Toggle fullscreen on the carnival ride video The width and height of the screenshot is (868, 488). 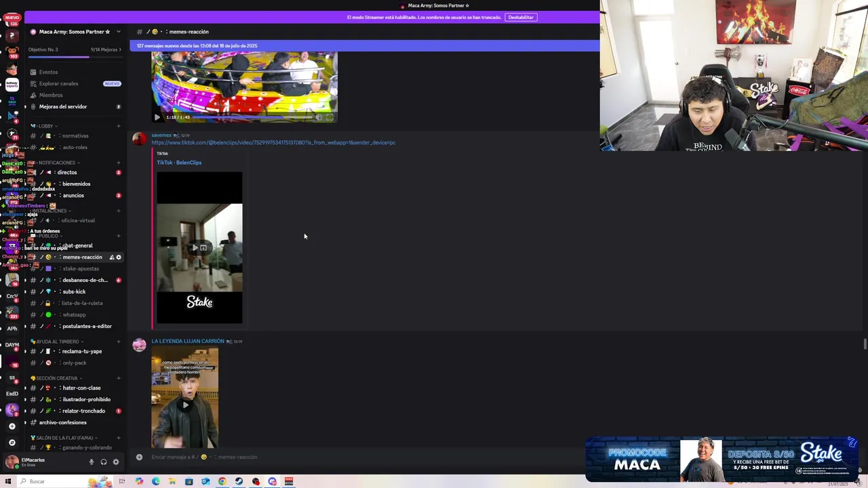330,117
